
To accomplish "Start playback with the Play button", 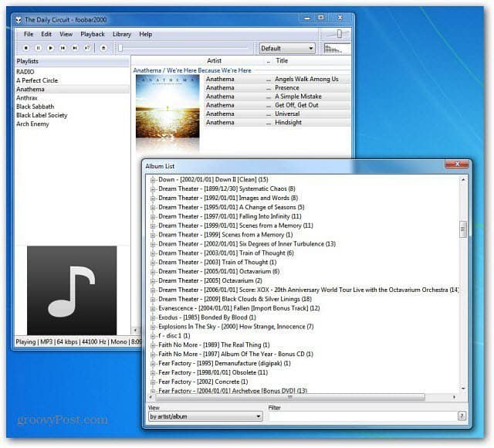I will [x=50, y=48].
